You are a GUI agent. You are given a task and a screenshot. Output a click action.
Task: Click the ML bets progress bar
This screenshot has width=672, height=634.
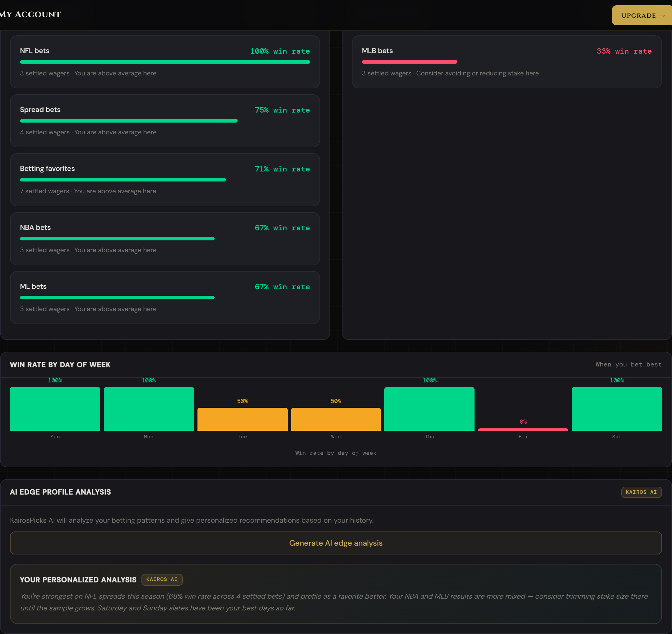[x=117, y=297]
